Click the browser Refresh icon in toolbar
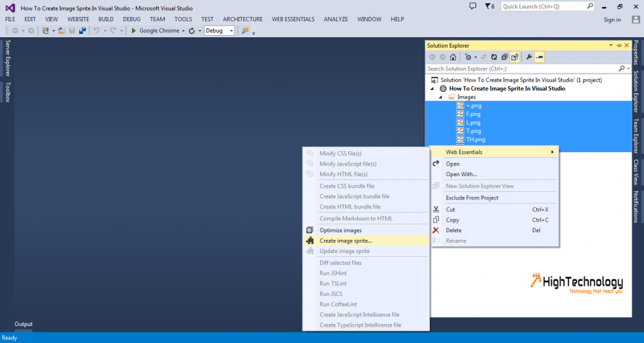The height and width of the screenshot is (343, 644). tap(192, 31)
